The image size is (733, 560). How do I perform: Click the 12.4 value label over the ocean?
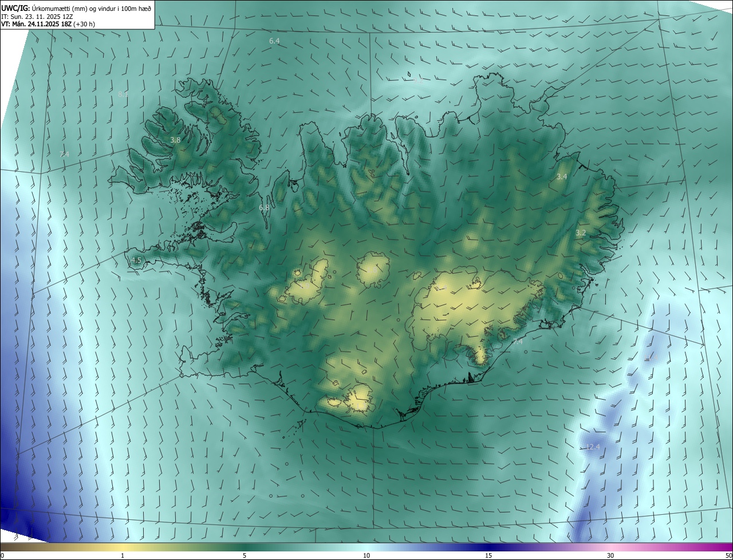click(x=593, y=447)
